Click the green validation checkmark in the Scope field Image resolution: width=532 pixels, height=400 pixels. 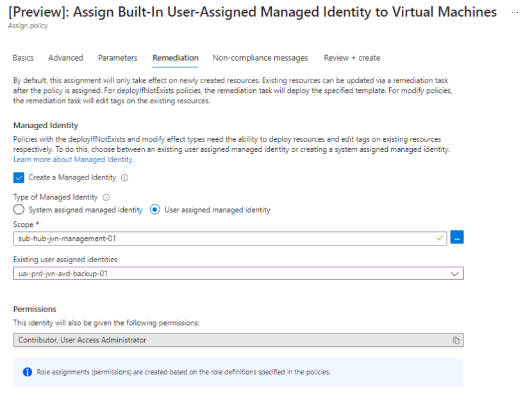pyautogui.click(x=440, y=238)
